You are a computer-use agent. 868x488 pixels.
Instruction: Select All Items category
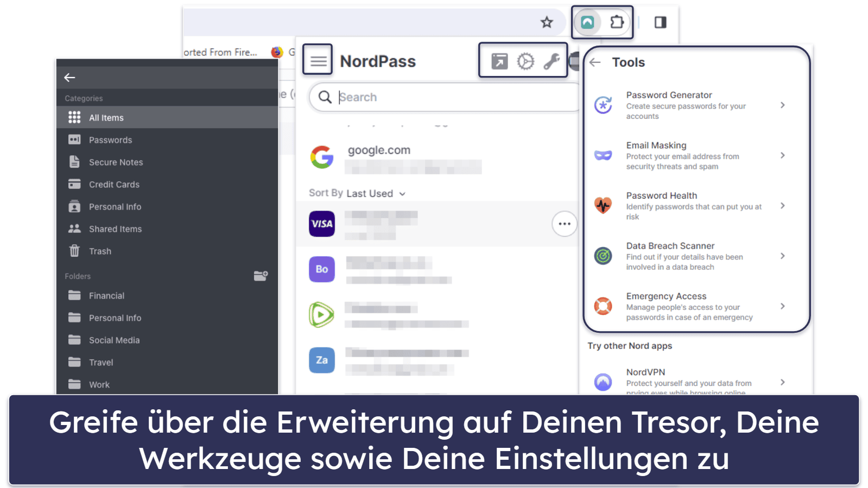(x=167, y=118)
